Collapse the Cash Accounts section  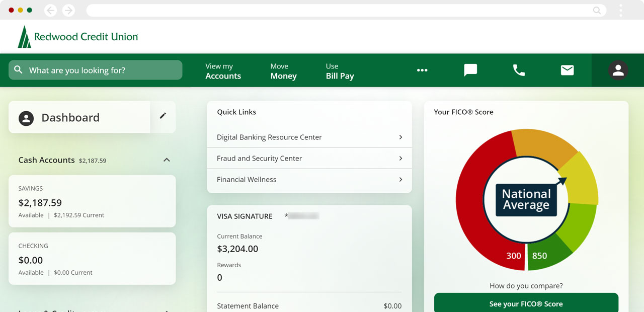[167, 160]
